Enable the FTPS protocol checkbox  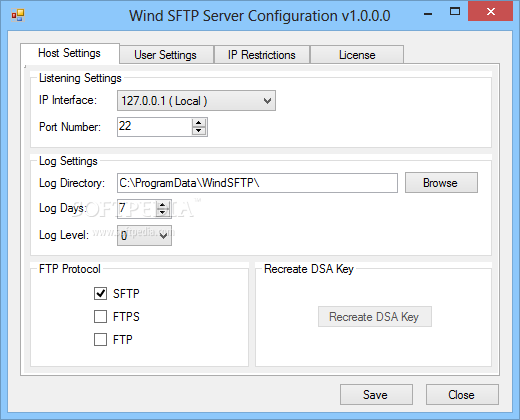click(x=100, y=317)
